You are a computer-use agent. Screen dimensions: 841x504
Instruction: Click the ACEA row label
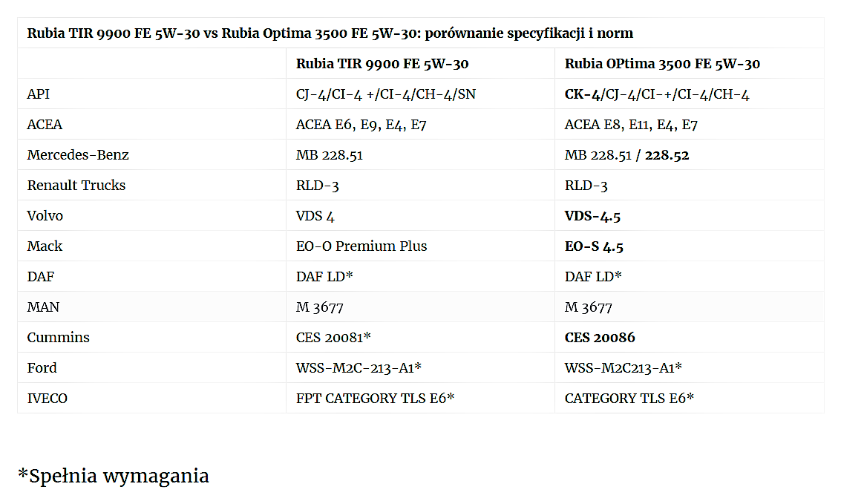point(45,125)
